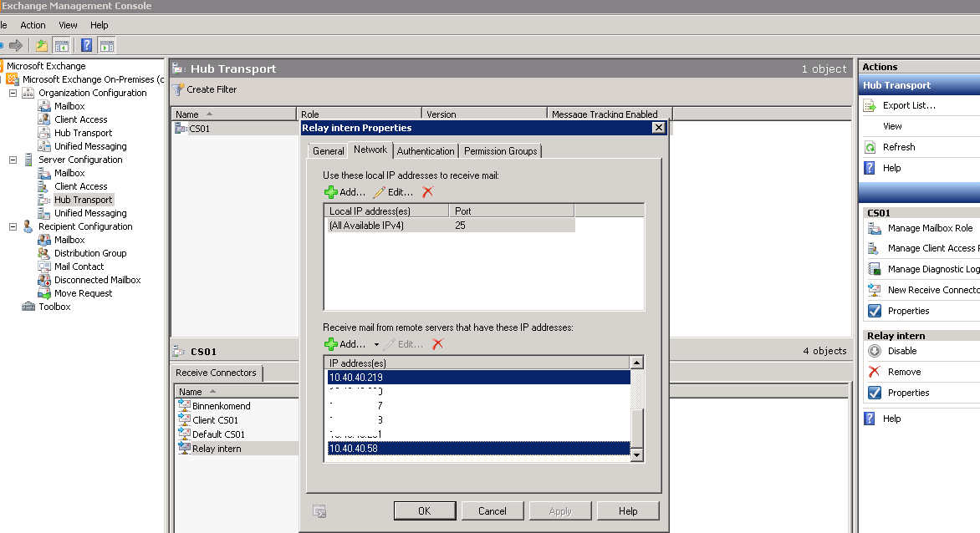Select Hub Transport under Organization Configuration

click(x=83, y=133)
